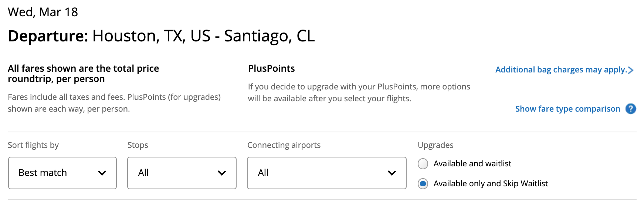Click the blue question mark help icon
644x207 pixels.
(631, 109)
